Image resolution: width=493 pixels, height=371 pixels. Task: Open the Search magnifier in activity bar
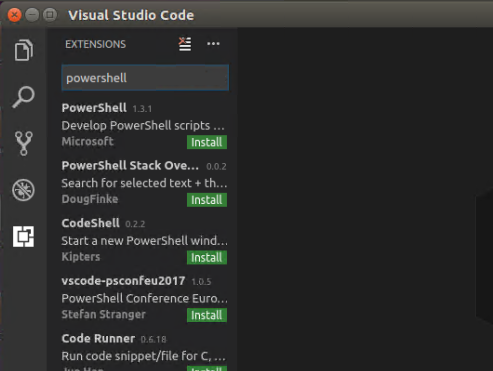point(23,97)
